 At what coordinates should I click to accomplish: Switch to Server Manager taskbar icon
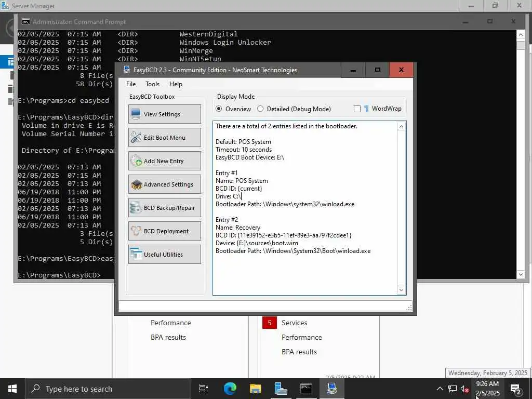tap(281, 389)
